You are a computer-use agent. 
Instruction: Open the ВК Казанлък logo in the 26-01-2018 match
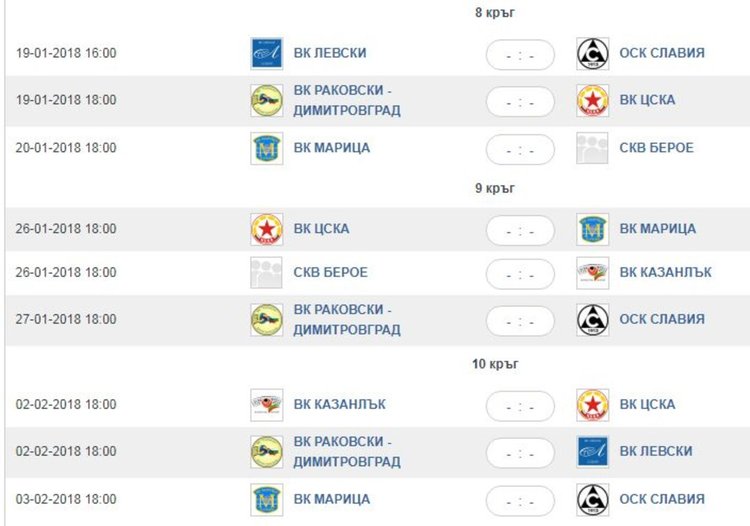(593, 273)
